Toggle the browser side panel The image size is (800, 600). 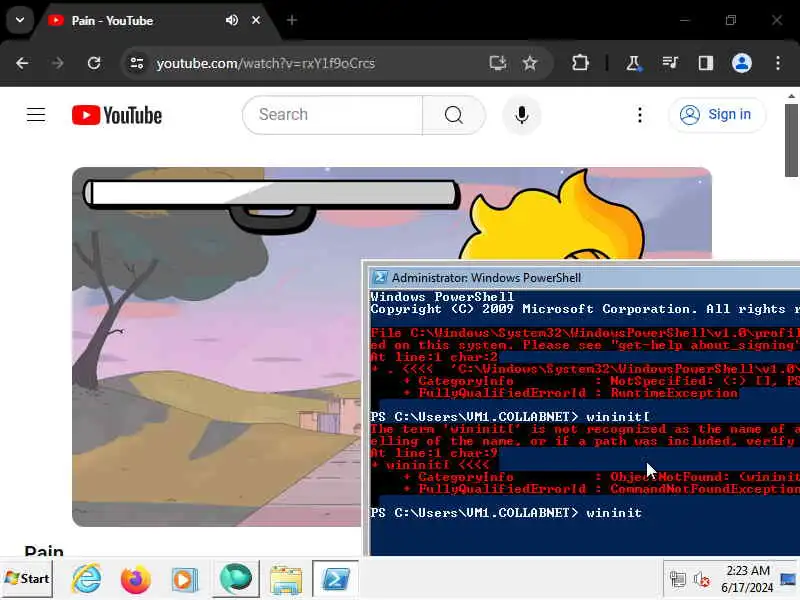(x=706, y=63)
